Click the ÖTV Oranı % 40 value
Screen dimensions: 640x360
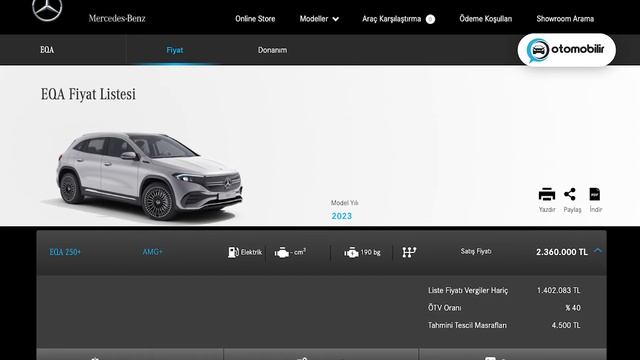[573, 308]
